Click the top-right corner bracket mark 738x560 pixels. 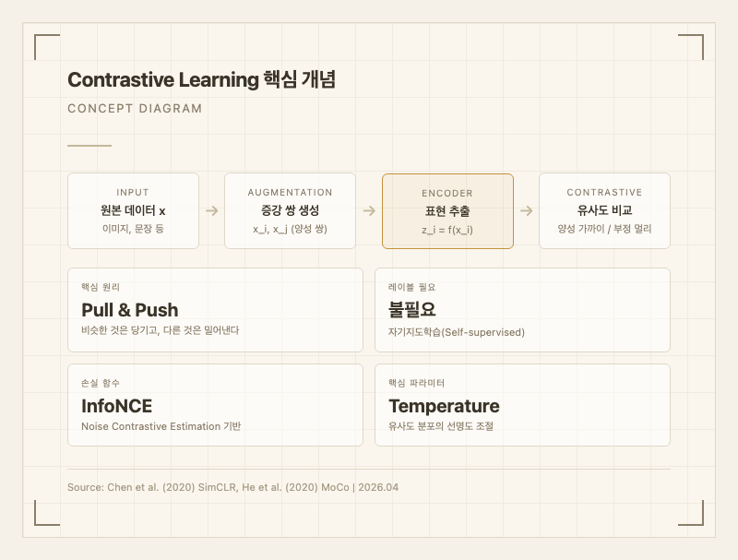point(693,44)
